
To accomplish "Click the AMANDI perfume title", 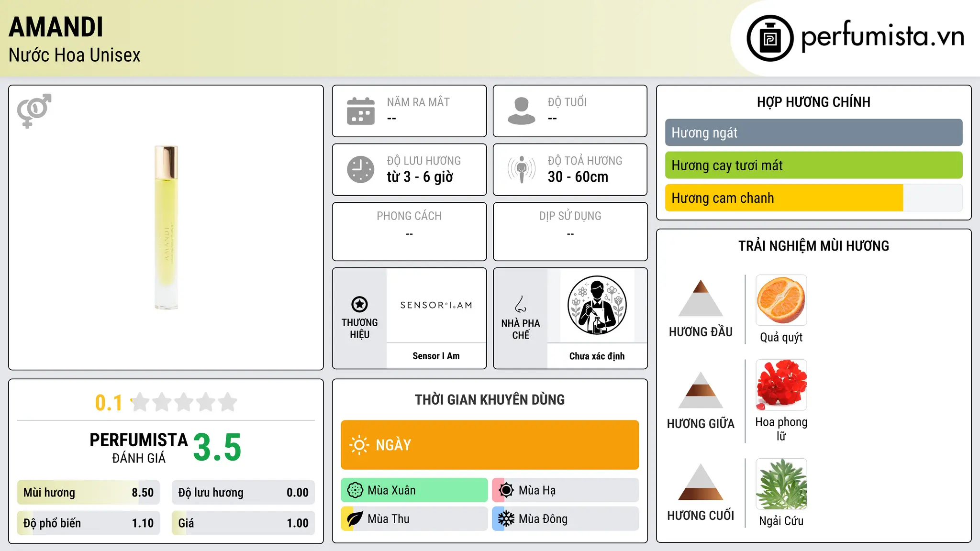I will (x=56, y=27).
